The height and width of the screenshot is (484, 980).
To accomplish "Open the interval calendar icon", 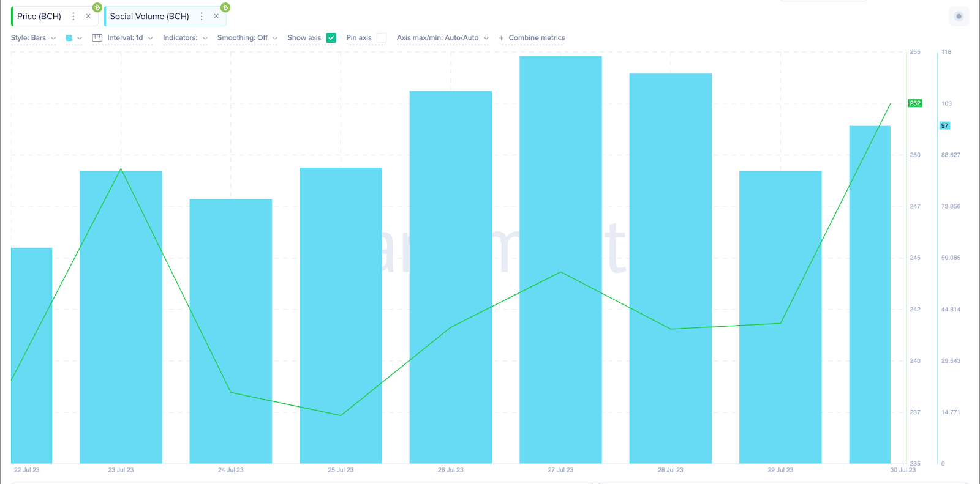I will [x=97, y=38].
